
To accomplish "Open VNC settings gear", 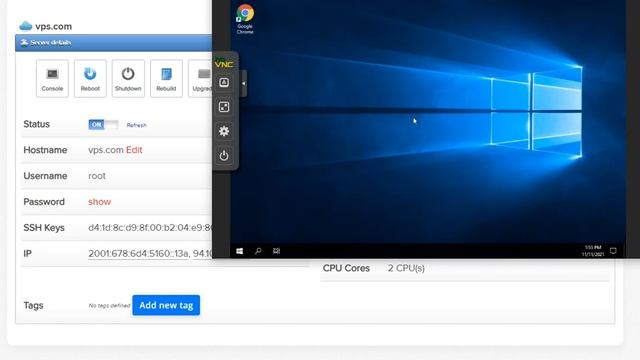I will click(x=224, y=131).
